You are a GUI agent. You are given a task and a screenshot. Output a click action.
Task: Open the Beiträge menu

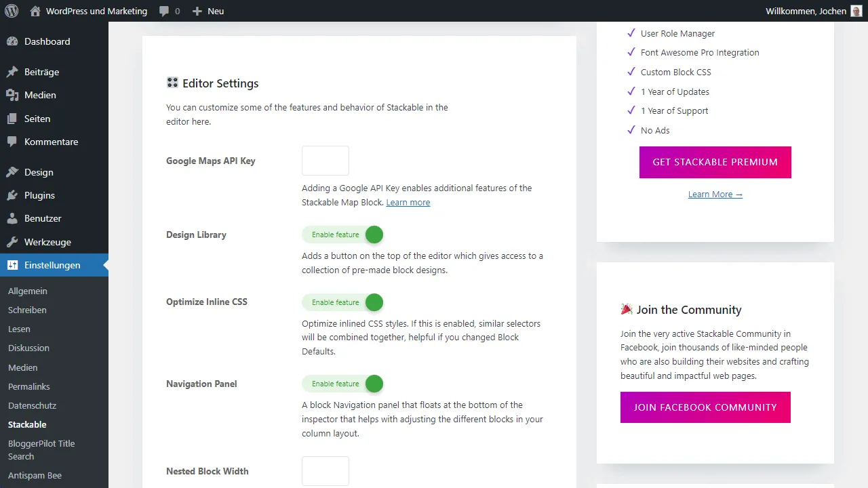[54, 72]
